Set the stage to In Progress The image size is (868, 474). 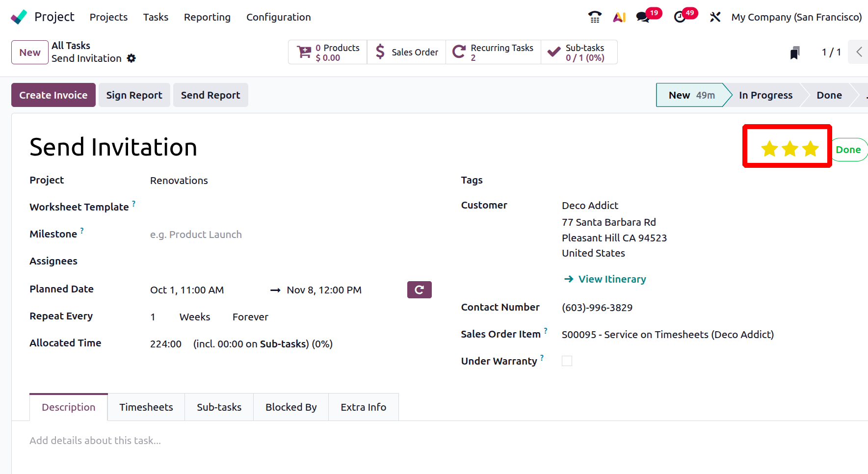coord(765,95)
